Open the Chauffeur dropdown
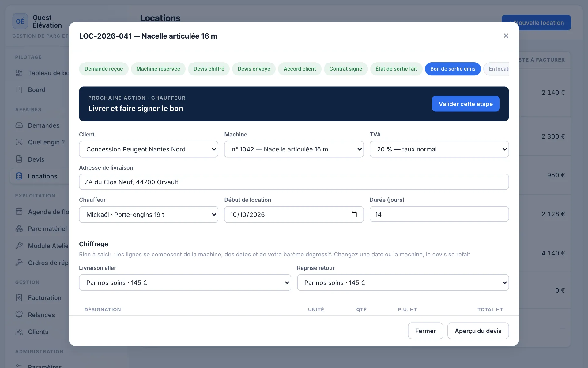588x368 pixels. [149, 215]
